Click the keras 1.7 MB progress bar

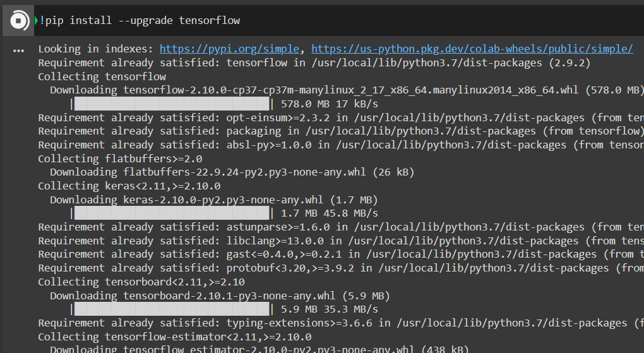point(171,213)
